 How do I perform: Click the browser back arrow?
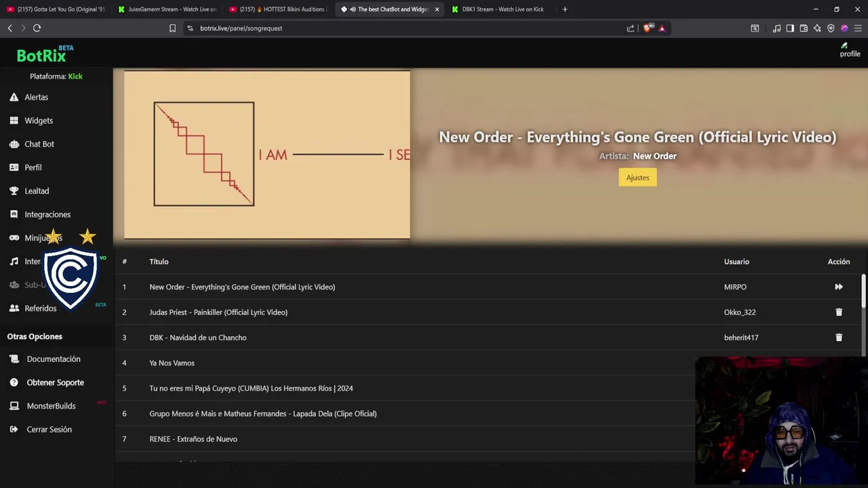tap(9, 28)
